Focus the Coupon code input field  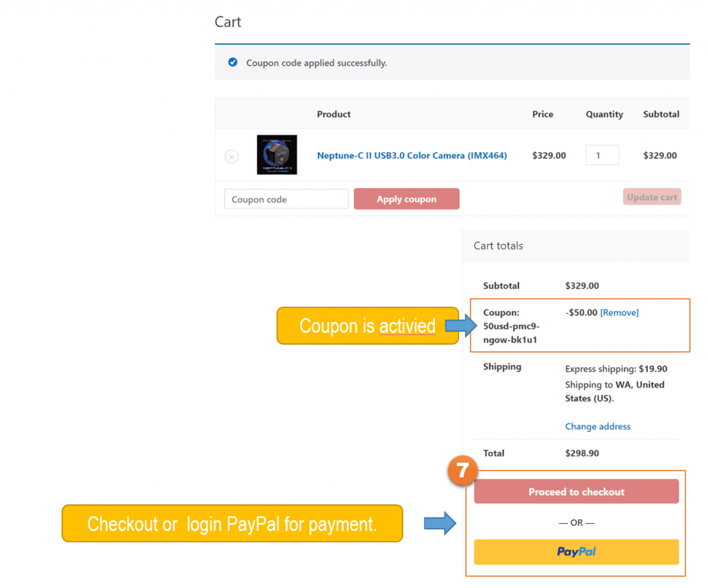coord(286,200)
